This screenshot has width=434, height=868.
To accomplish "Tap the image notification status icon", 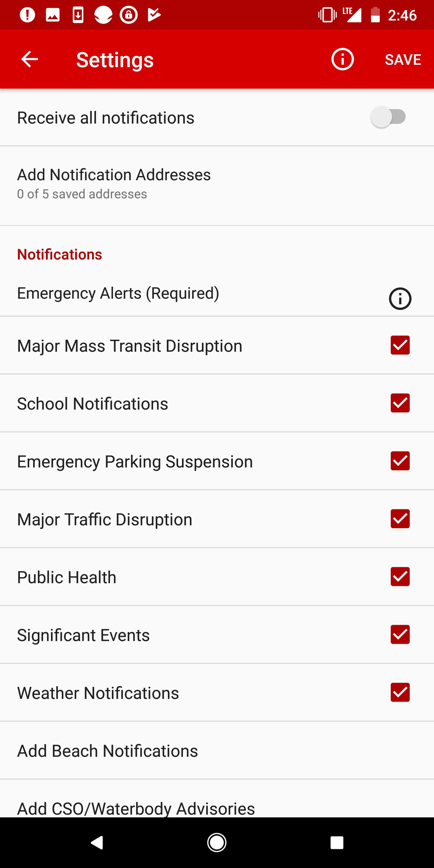I will (52, 15).
